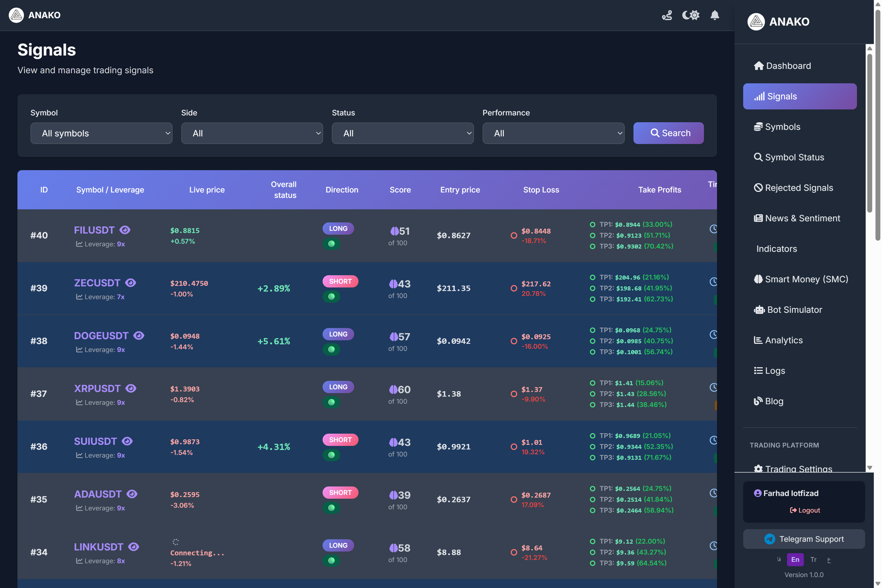Toggle the eye icon next to FILUSDT
Viewport: 882px width, 588px height.
coord(125,230)
